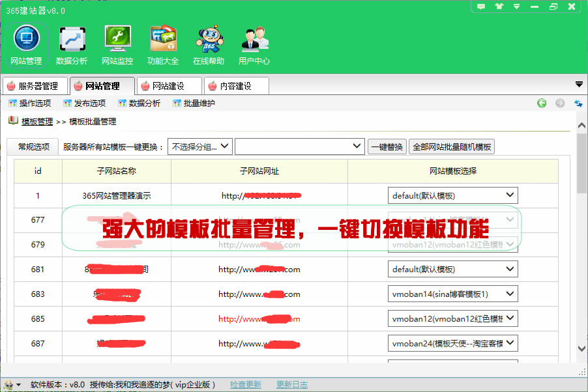
Task: Open the 批量维护 menu
Action: click(194, 103)
